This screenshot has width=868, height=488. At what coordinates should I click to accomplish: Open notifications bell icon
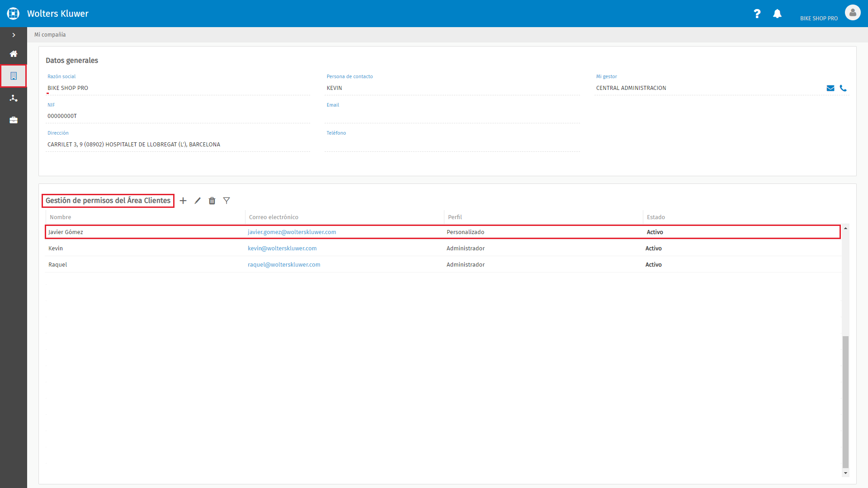click(777, 14)
